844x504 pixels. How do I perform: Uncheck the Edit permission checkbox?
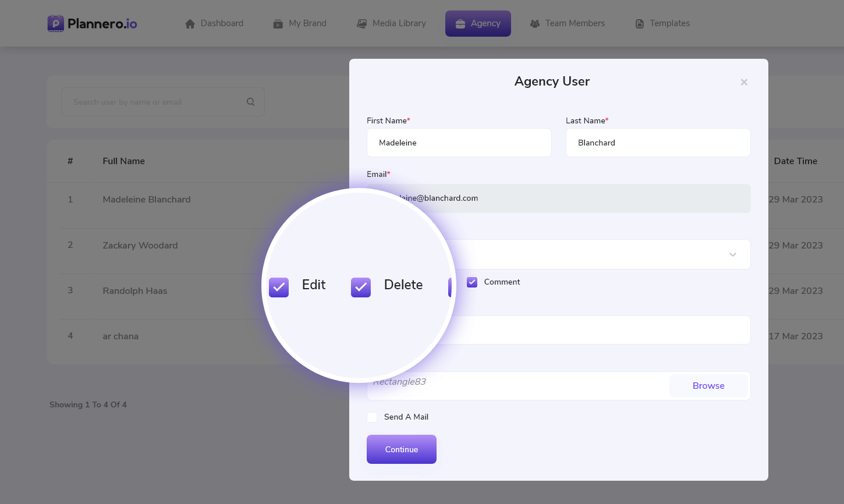click(279, 287)
